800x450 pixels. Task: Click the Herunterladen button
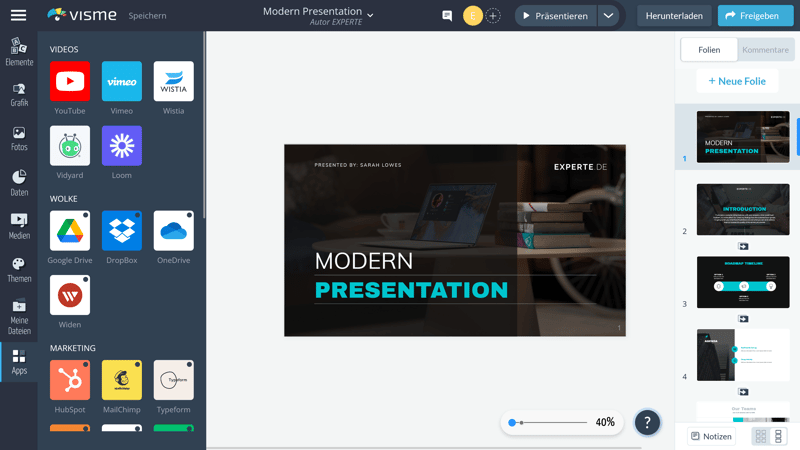[674, 16]
